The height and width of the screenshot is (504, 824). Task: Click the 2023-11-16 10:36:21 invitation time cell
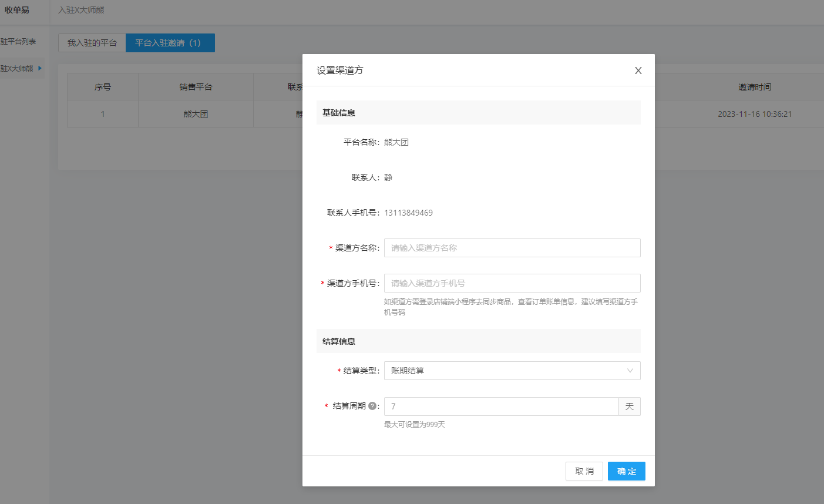755,114
